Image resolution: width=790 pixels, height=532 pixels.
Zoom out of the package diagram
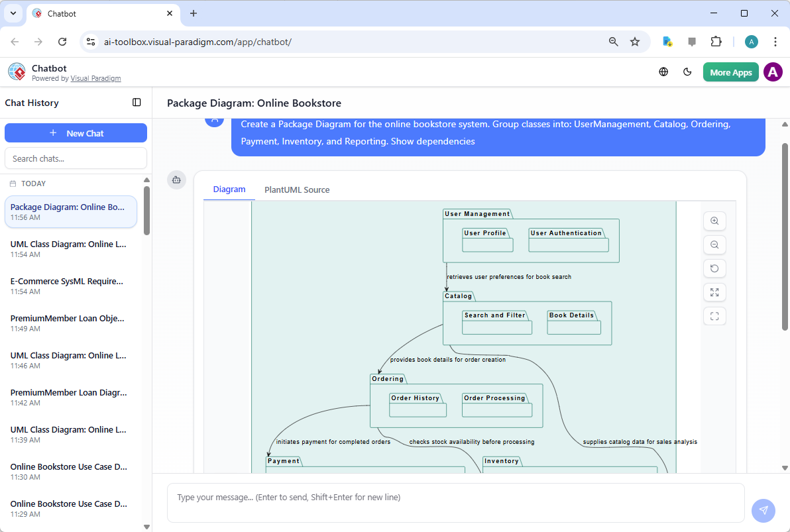tap(714, 245)
